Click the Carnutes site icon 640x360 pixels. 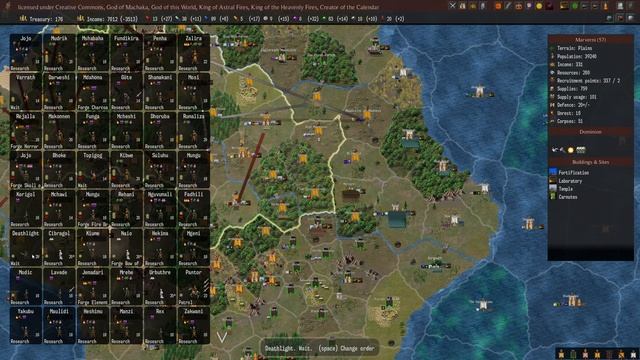[x=553, y=197]
